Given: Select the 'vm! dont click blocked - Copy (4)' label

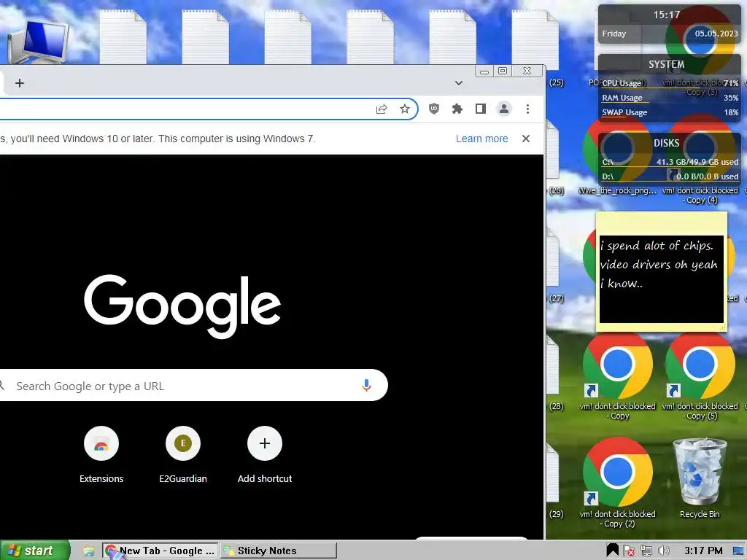Looking at the screenshot, I should [700, 195].
